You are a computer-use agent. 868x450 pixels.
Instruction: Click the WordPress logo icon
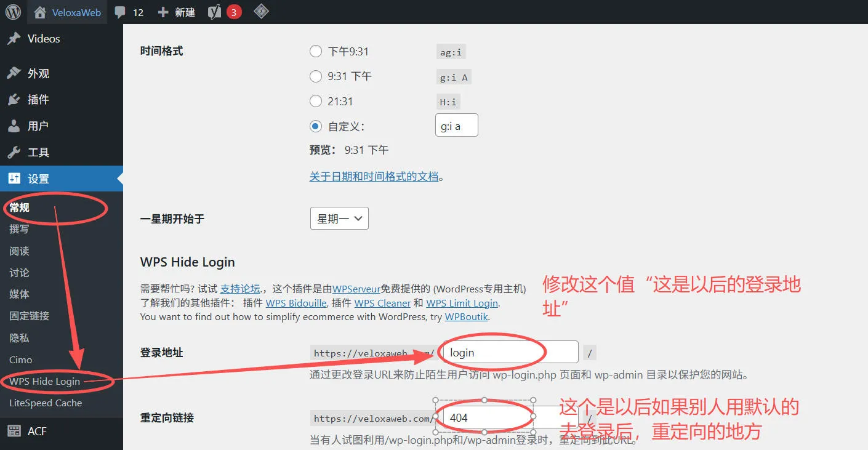pos(13,12)
